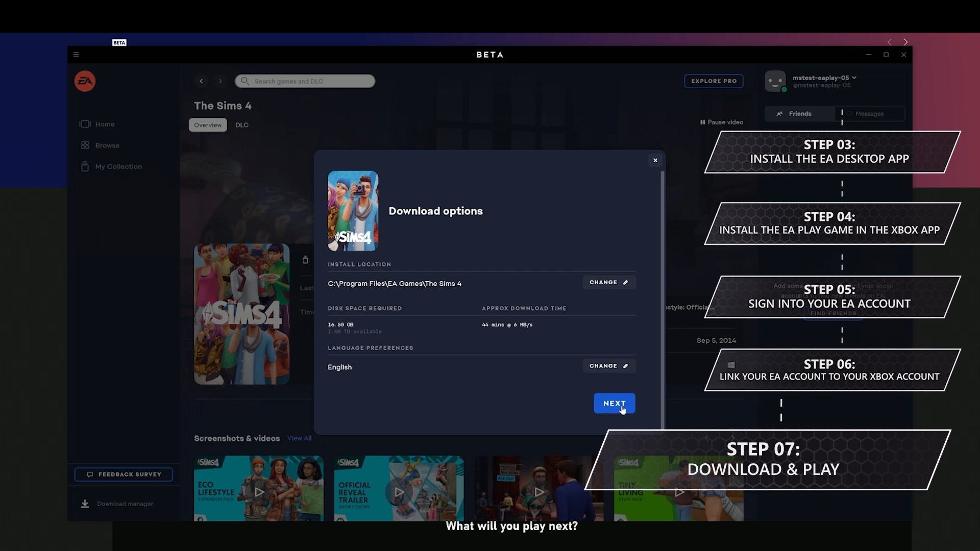The width and height of the screenshot is (980, 551).
Task: Expand the Explore Pro dropdown
Action: point(714,81)
